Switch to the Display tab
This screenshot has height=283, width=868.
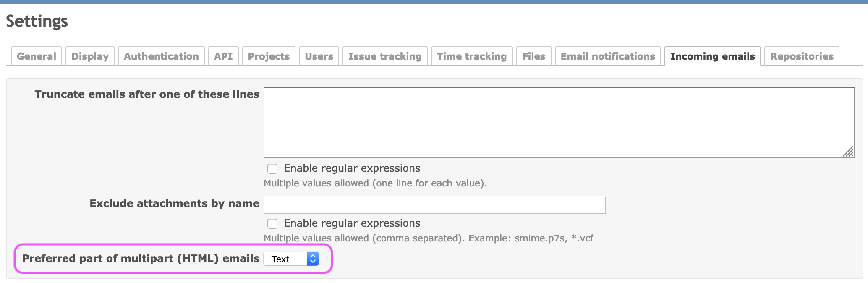pos(90,56)
